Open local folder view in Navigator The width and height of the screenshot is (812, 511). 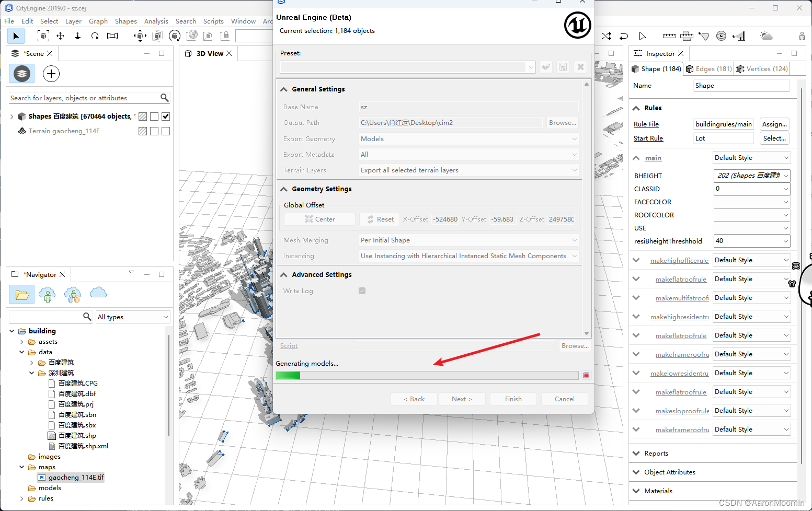coord(22,295)
